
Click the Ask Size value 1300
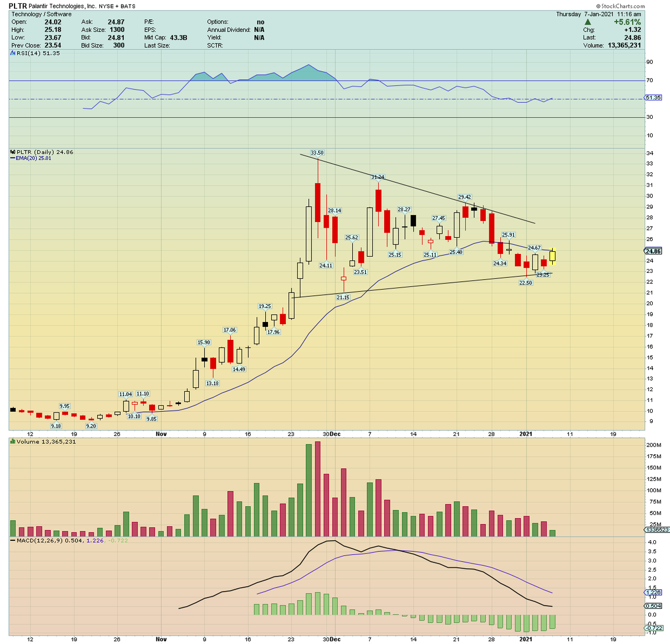[117, 30]
